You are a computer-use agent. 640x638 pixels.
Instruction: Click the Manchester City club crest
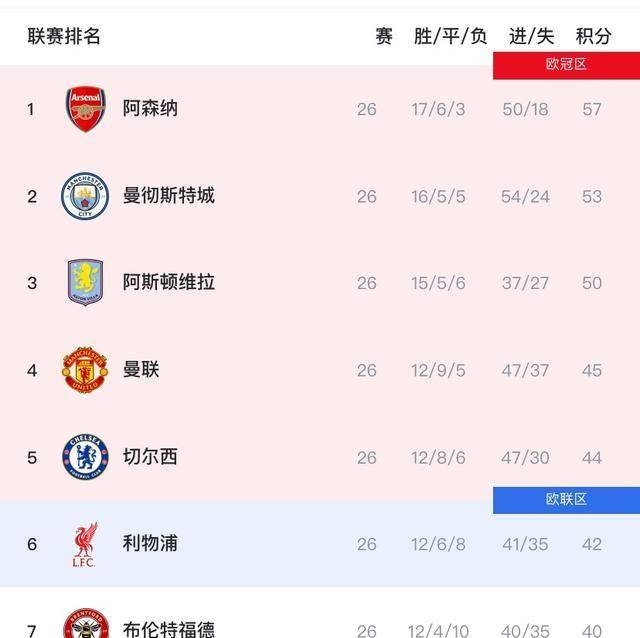tap(85, 196)
